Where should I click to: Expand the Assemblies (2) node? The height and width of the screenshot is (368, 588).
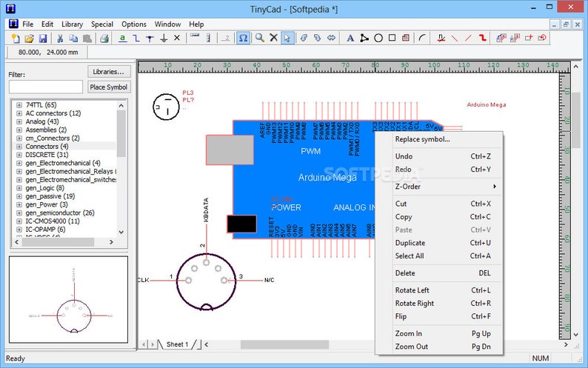(x=19, y=130)
